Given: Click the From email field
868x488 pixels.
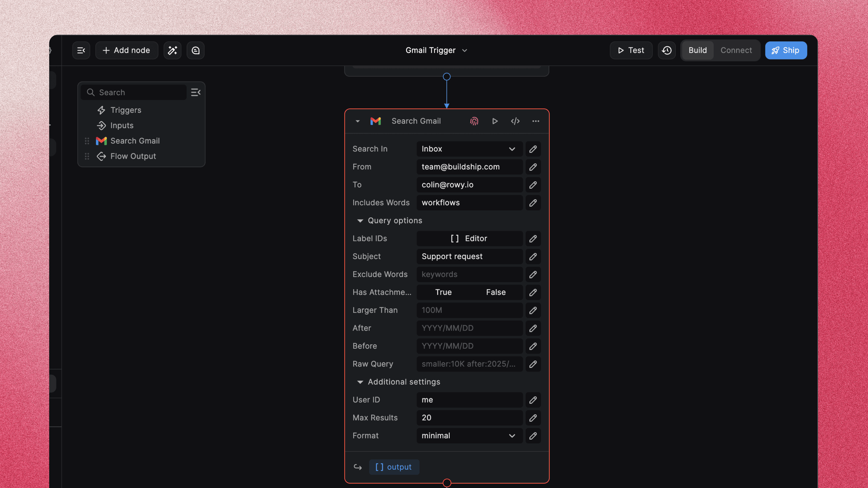Looking at the screenshot, I should pyautogui.click(x=469, y=167).
